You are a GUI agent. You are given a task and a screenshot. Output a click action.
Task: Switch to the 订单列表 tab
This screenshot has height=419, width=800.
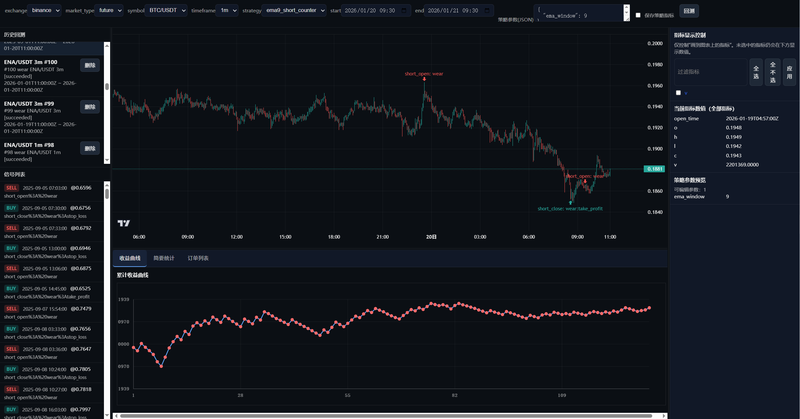[x=198, y=258]
